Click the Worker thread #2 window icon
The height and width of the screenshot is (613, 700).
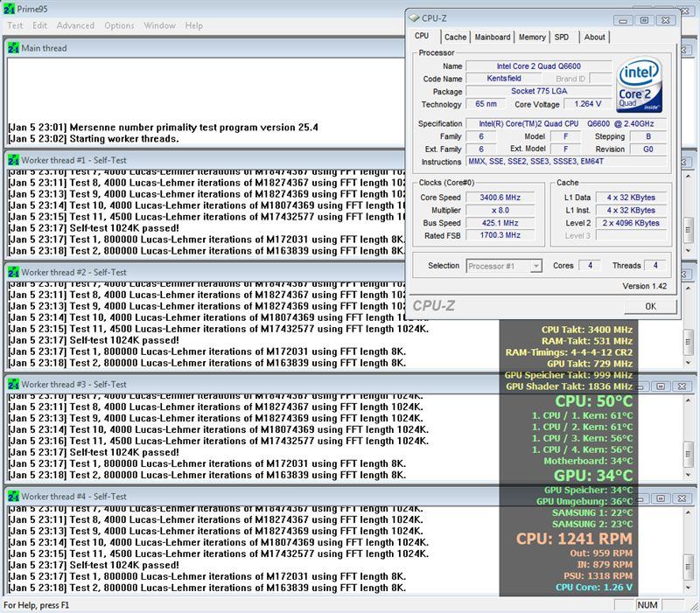[x=13, y=272]
